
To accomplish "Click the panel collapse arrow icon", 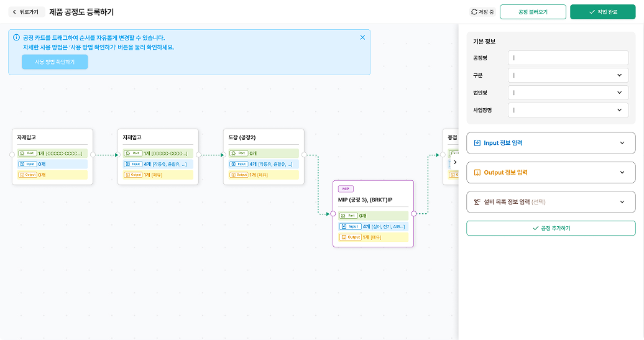I will pyautogui.click(x=454, y=162).
